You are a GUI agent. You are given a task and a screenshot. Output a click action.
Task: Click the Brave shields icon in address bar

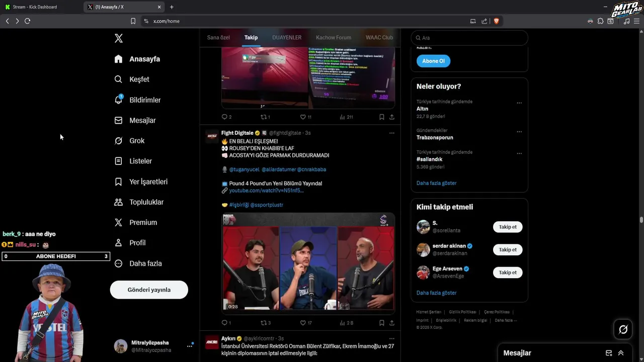point(496,21)
